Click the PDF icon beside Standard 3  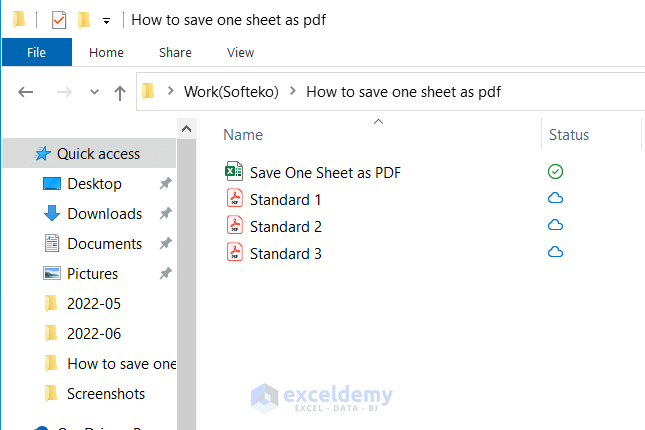pyautogui.click(x=234, y=253)
